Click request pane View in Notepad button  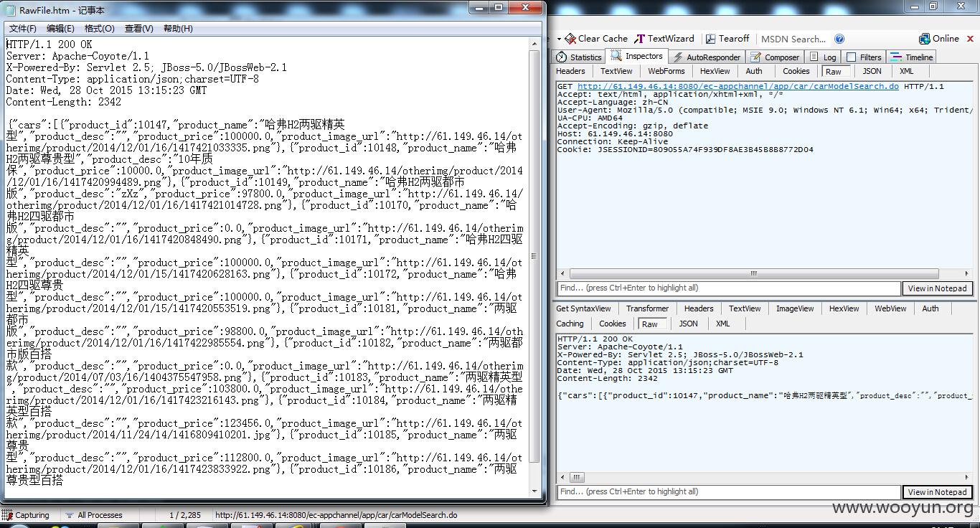pyautogui.click(x=937, y=288)
